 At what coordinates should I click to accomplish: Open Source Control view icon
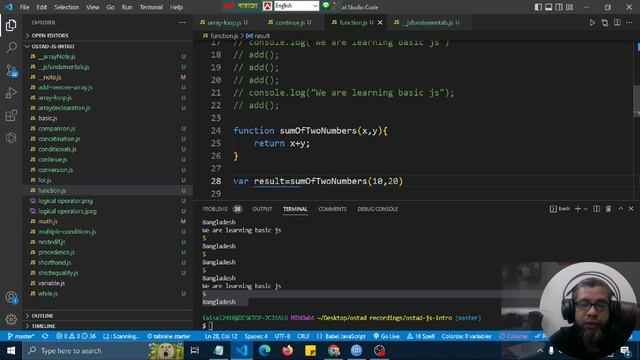(x=11, y=71)
